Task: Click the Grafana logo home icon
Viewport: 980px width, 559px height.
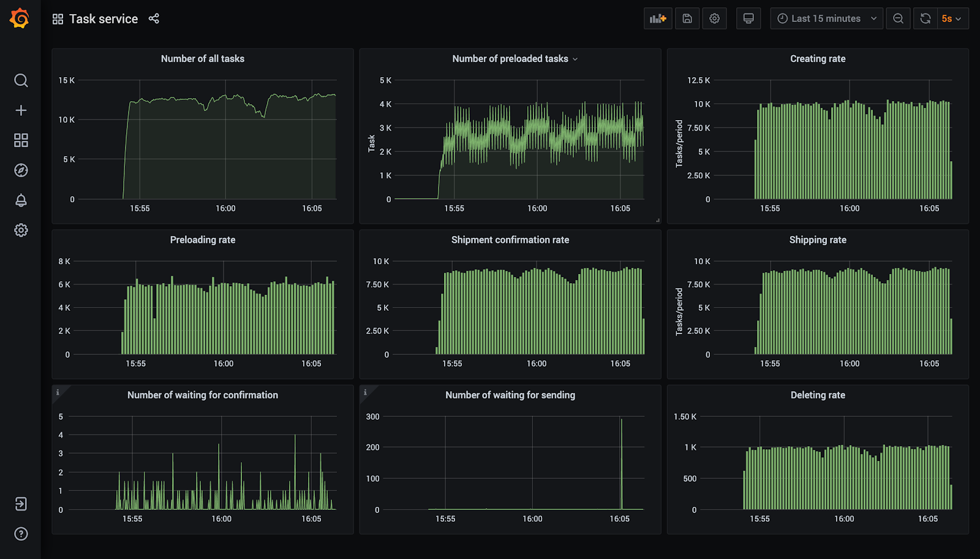Action: coord(20,18)
